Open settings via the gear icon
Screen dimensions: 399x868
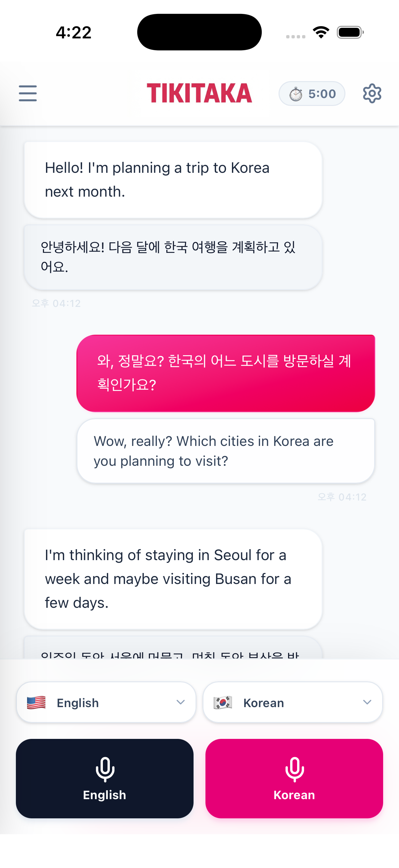point(372,93)
